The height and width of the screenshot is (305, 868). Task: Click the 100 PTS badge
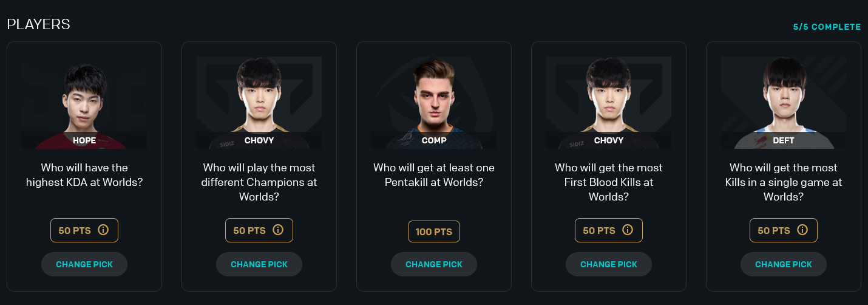434,231
